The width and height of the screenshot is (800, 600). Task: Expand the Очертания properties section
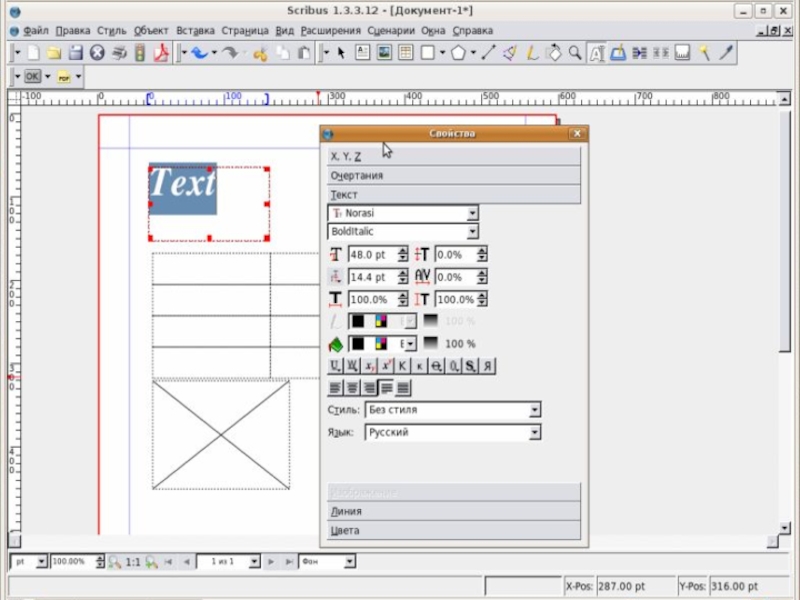point(454,176)
